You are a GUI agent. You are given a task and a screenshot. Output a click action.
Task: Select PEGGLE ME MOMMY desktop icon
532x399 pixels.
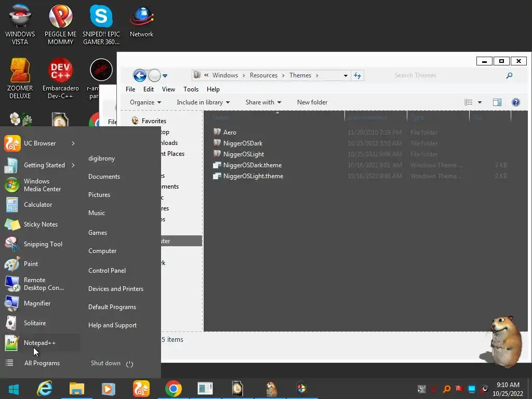pyautogui.click(x=60, y=24)
